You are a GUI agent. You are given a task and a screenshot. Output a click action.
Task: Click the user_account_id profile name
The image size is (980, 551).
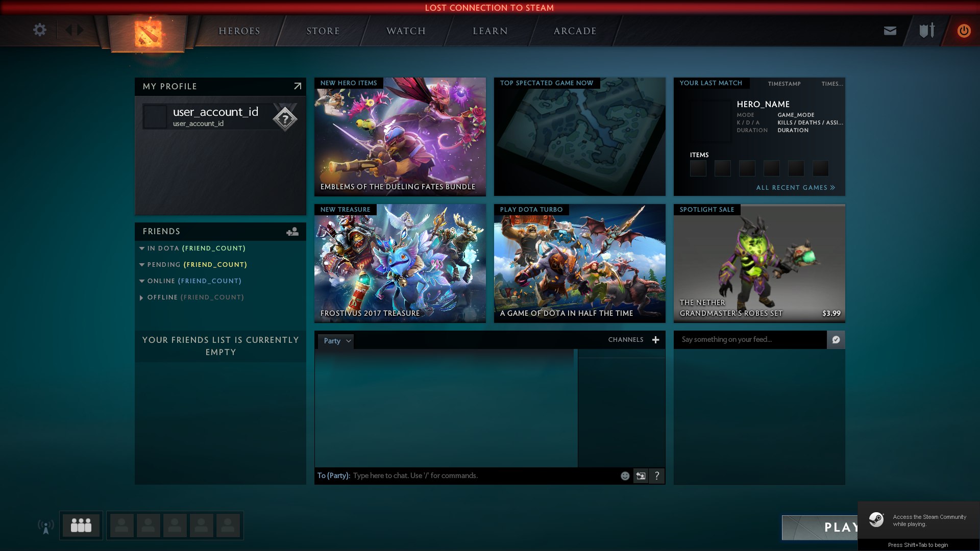(x=215, y=112)
